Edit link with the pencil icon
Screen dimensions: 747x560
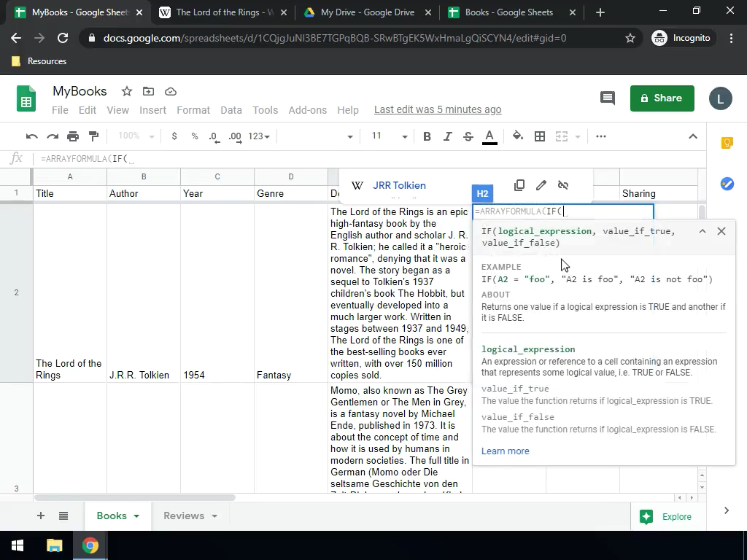point(541,185)
